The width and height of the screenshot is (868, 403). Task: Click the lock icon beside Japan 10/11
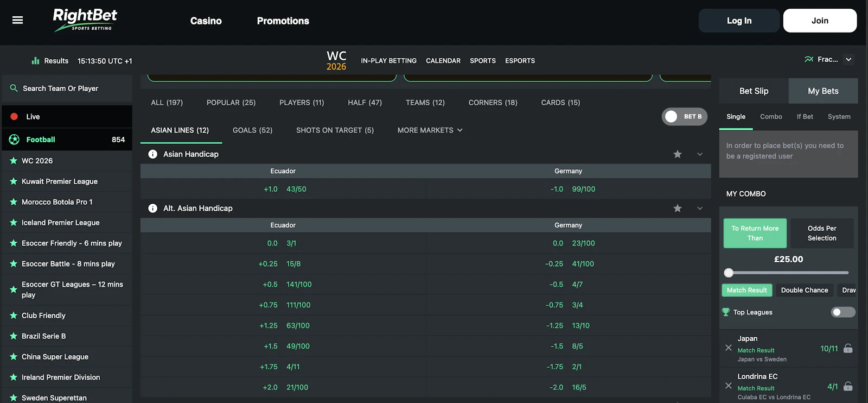click(x=848, y=348)
